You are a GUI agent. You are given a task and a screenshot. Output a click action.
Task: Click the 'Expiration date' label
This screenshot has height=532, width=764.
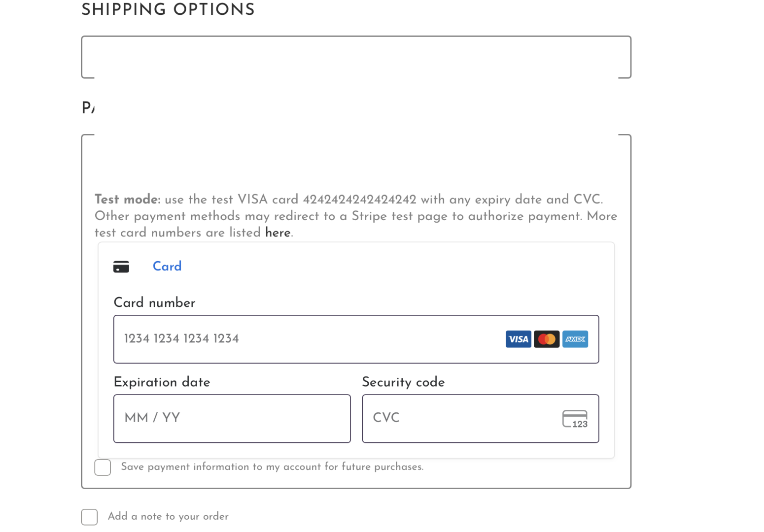pos(162,382)
